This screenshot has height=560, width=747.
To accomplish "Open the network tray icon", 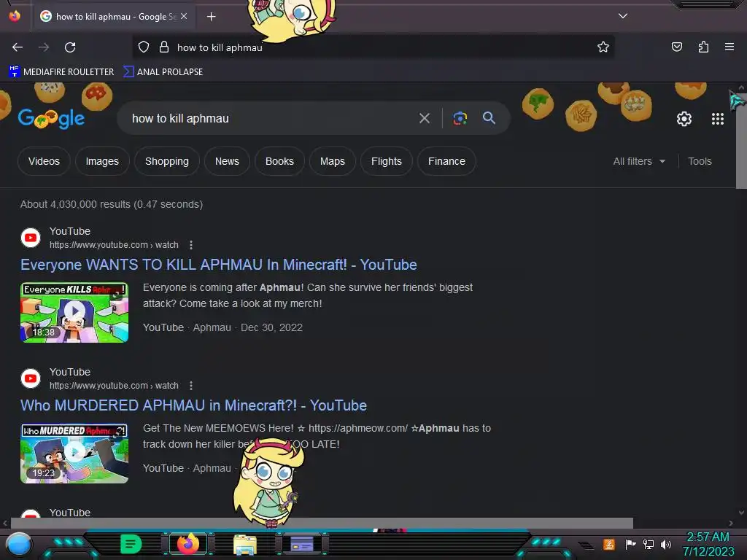I will click(648, 544).
